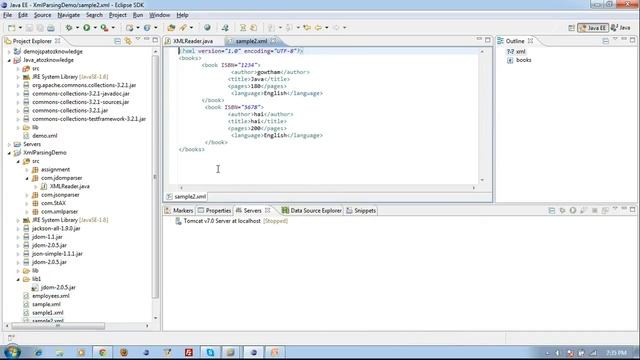Screen dimensions: 640x360
Task: Collapse the com.jdomparser package
Action: click(x=27, y=178)
